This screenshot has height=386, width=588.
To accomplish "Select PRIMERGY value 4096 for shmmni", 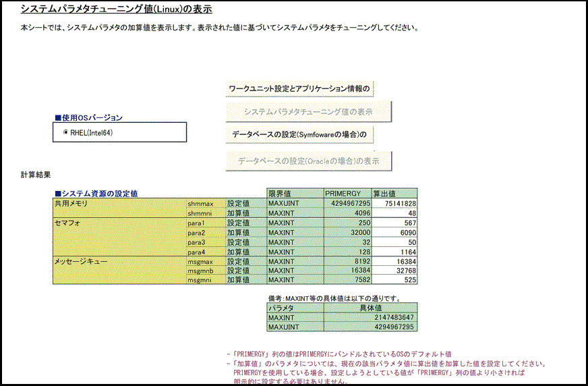I will coord(348,213).
